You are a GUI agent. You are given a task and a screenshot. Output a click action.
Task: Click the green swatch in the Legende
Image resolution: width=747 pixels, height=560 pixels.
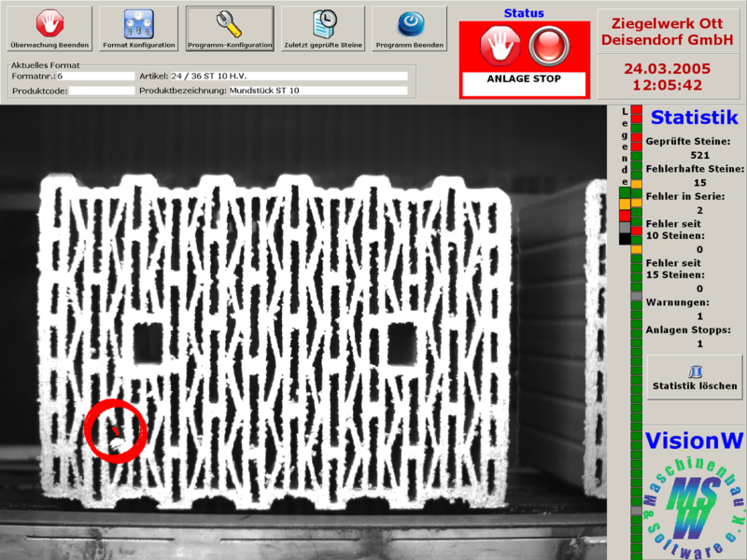pos(625,192)
